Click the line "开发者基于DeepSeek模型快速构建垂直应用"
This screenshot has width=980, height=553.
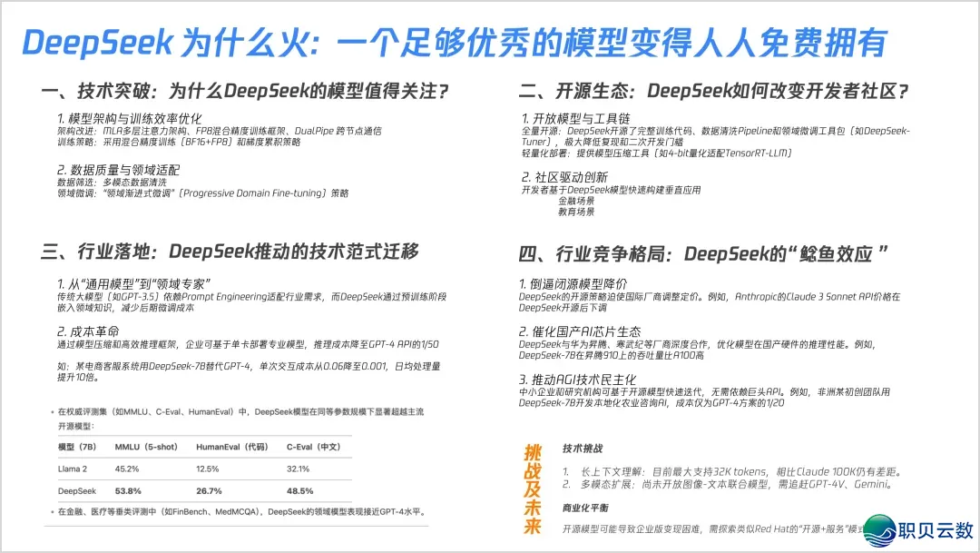[612, 190]
